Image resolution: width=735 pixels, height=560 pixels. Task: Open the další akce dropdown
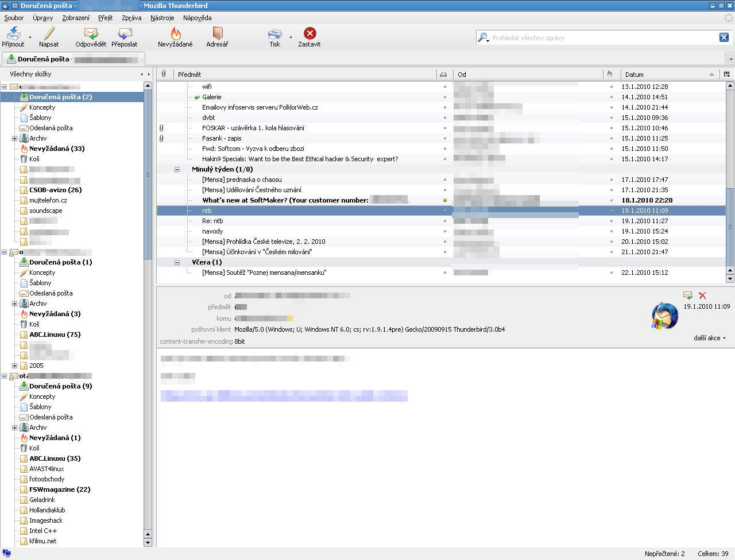click(710, 338)
